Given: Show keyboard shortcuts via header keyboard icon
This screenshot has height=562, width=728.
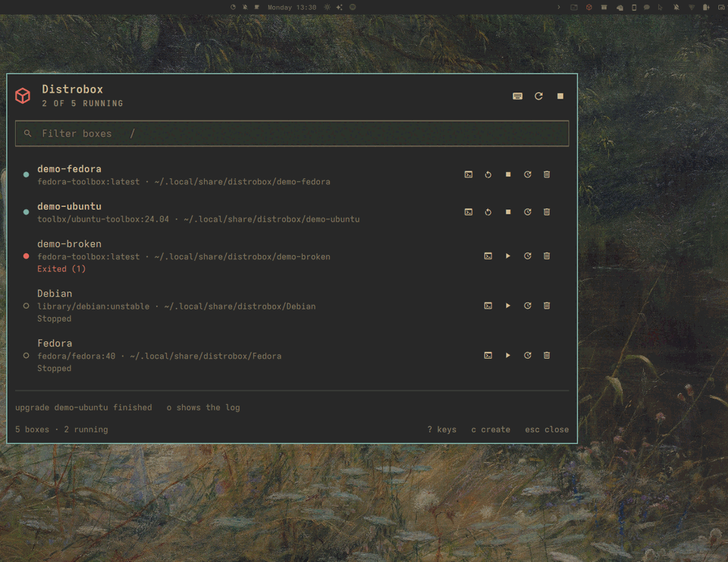Looking at the screenshot, I should 518,96.
